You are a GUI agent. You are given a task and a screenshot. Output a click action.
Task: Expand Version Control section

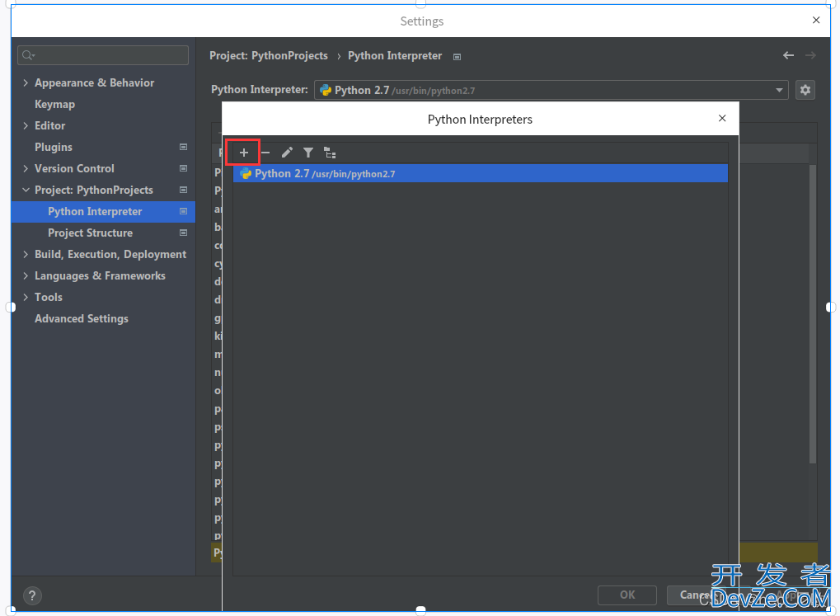pos(26,168)
